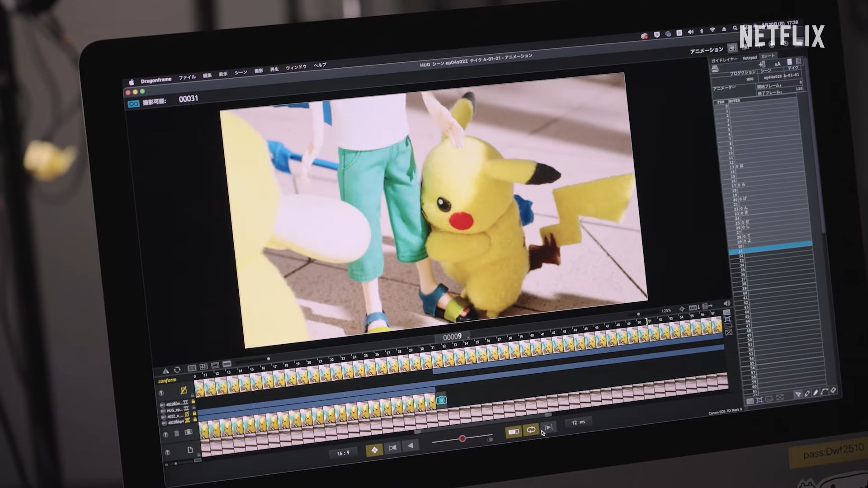Toggle the loop playback button
The height and width of the screenshot is (488, 868).
click(531, 430)
